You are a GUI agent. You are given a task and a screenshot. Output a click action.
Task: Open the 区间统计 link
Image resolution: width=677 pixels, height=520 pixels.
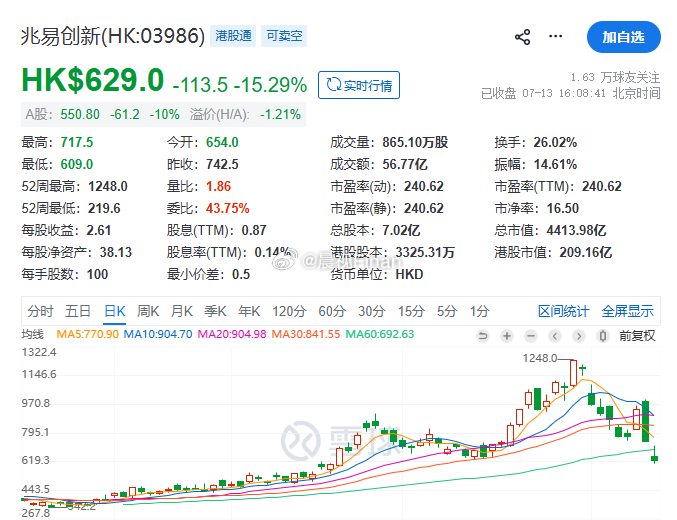[x=563, y=311]
